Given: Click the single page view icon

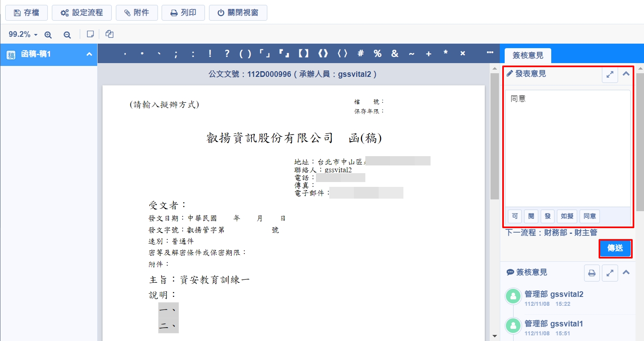Looking at the screenshot, I should [90, 34].
